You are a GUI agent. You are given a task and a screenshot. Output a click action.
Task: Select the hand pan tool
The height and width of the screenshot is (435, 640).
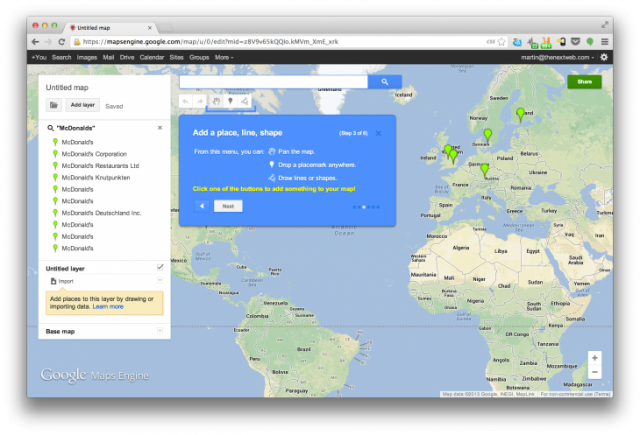click(x=214, y=101)
